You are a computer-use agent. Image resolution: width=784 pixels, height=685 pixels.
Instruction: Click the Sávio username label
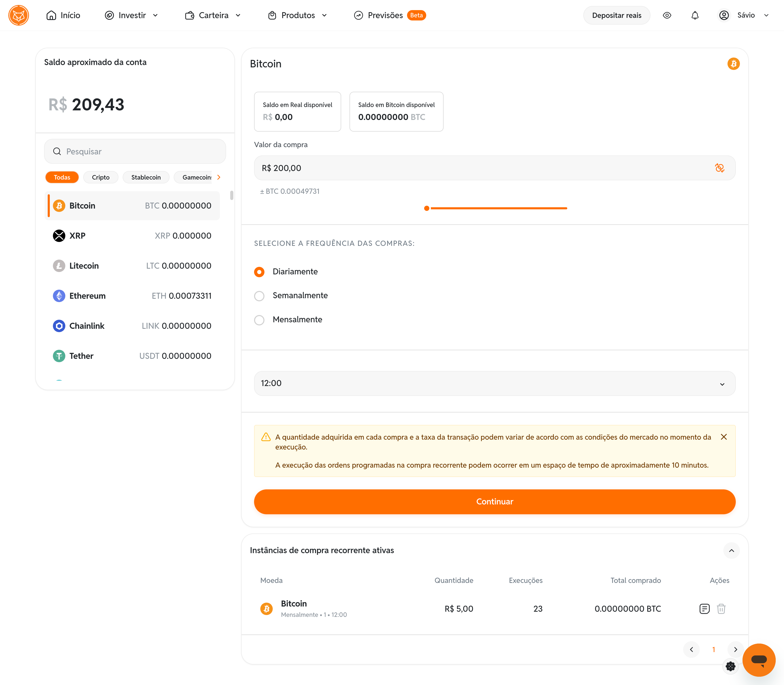[x=746, y=15]
